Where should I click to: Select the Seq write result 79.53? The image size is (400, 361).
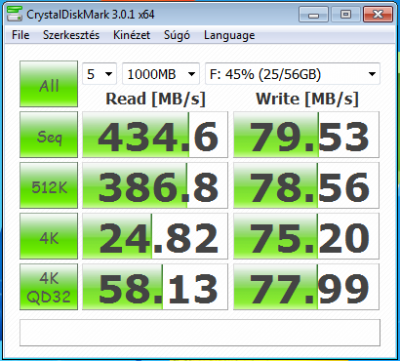306,134
